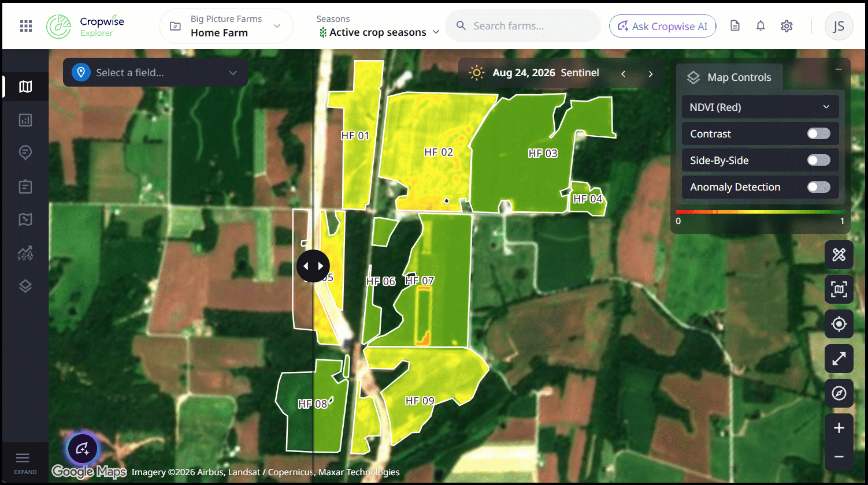The image size is (868, 485).
Task: Zoom in on the map
Action: tap(839, 428)
